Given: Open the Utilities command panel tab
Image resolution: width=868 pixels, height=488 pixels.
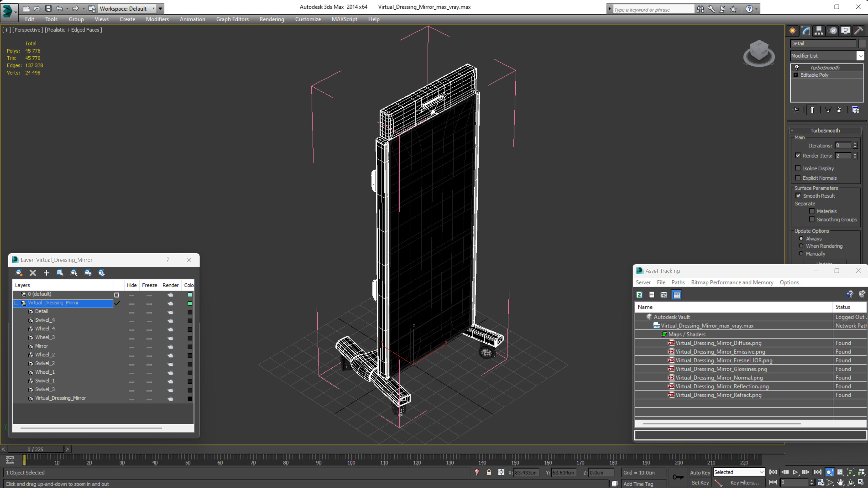Looking at the screenshot, I should (859, 31).
